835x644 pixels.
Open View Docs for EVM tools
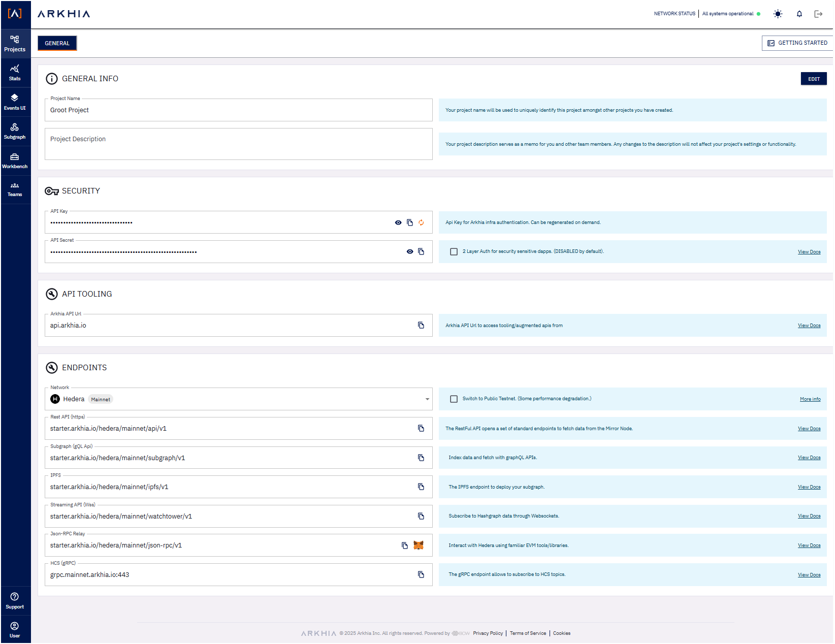click(809, 545)
